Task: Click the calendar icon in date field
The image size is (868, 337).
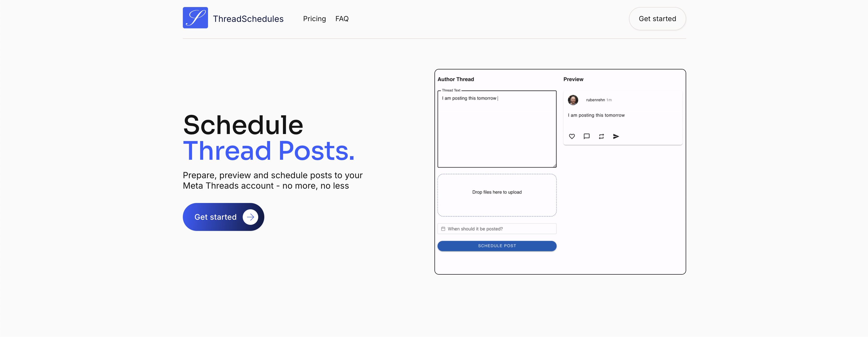Action: 443,229
